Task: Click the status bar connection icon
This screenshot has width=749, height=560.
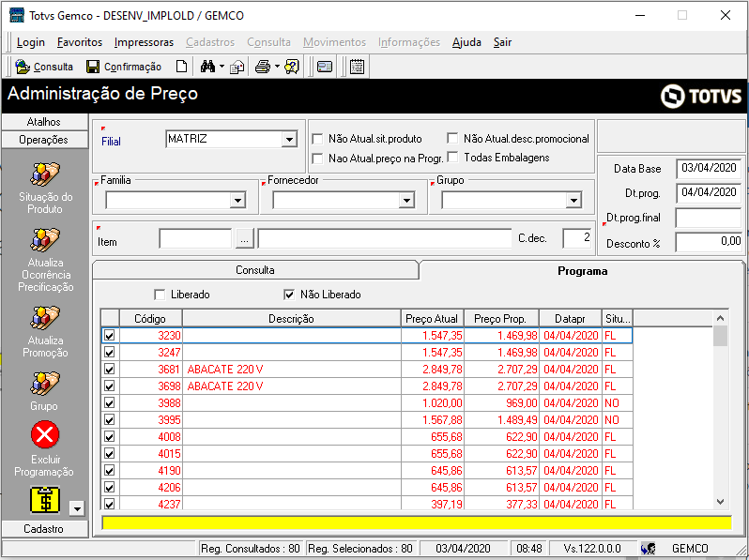Action: pos(649,549)
